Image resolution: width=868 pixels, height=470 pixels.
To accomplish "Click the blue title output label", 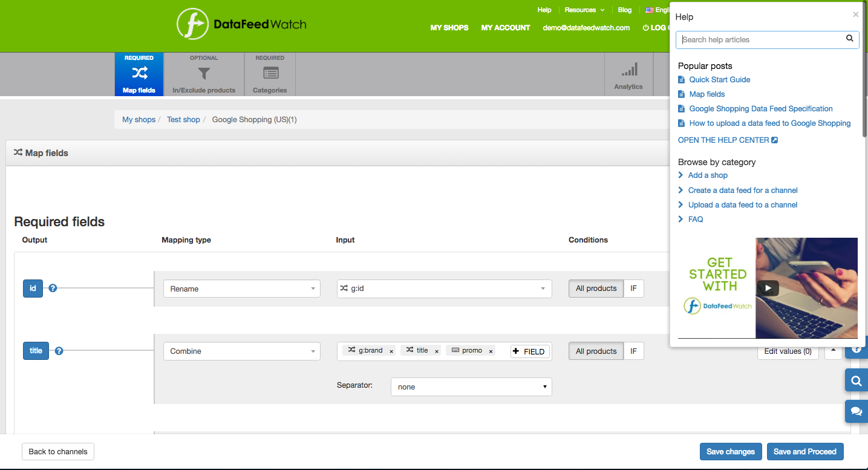I will (x=36, y=351).
